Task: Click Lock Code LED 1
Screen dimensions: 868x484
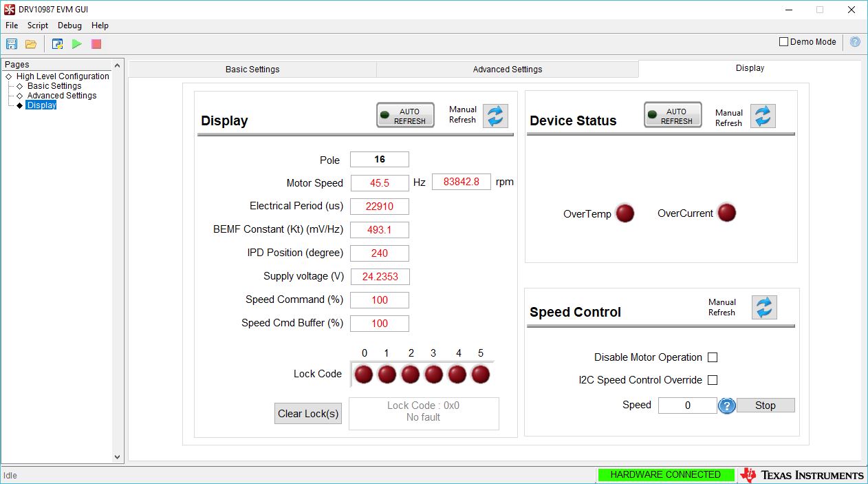Action: coord(387,375)
